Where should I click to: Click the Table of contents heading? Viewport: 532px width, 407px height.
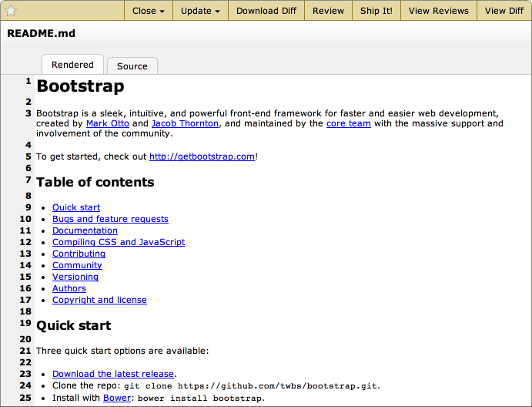coord(95,182)
